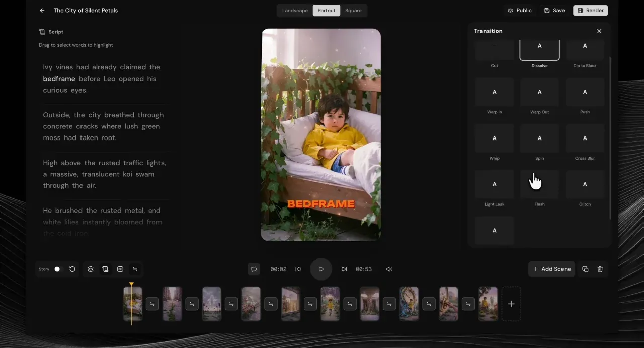The image size is (644, 348).
Task: Open the captions CC icon
Action: point(120,269)
